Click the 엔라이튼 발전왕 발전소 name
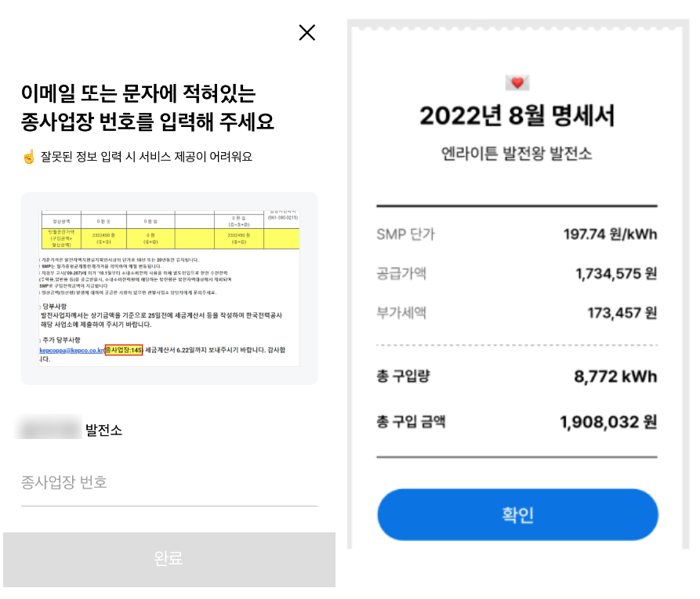This screenshot has width=700, height=599. (517, 153)
